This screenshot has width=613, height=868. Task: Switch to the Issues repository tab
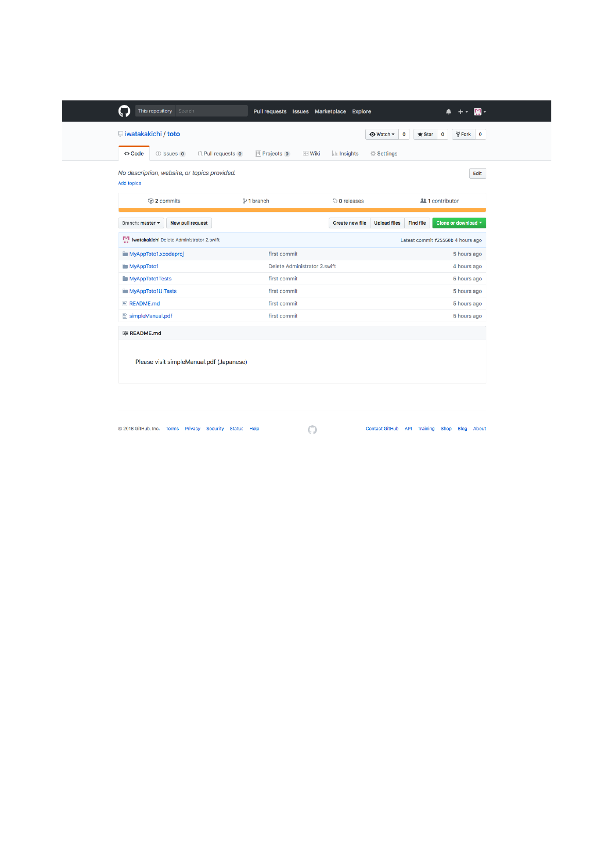(x=170, y=154)
